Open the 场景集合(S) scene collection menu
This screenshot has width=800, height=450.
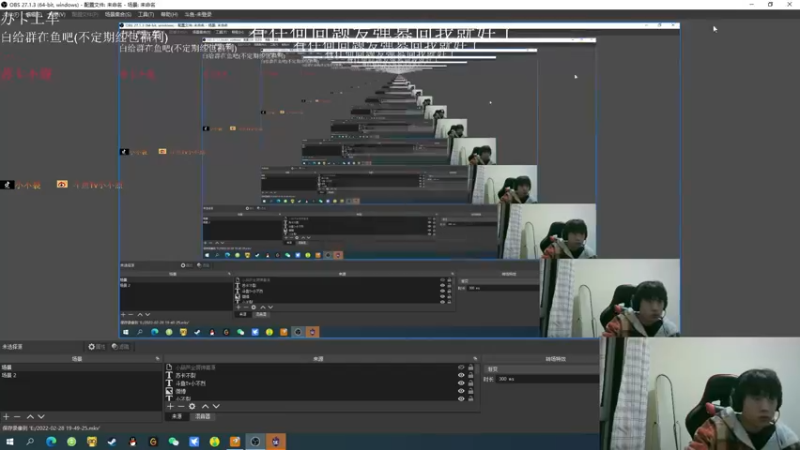click(x=118, y=14)
